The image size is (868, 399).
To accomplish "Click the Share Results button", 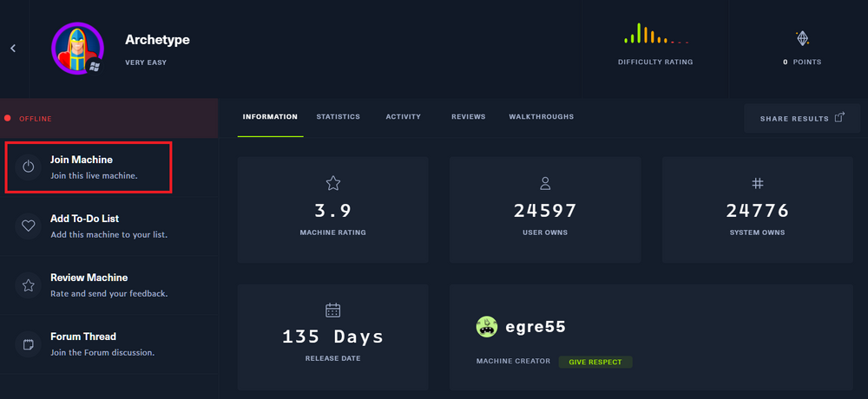I will click(x=794, y=118).
